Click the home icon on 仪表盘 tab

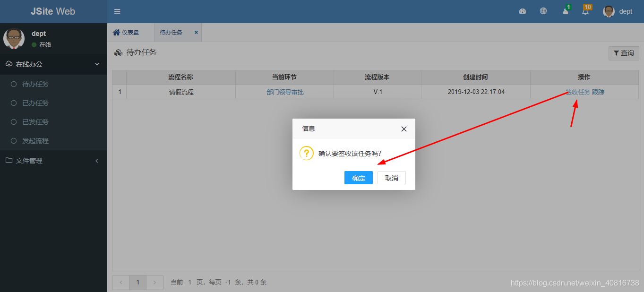[116, 33]
